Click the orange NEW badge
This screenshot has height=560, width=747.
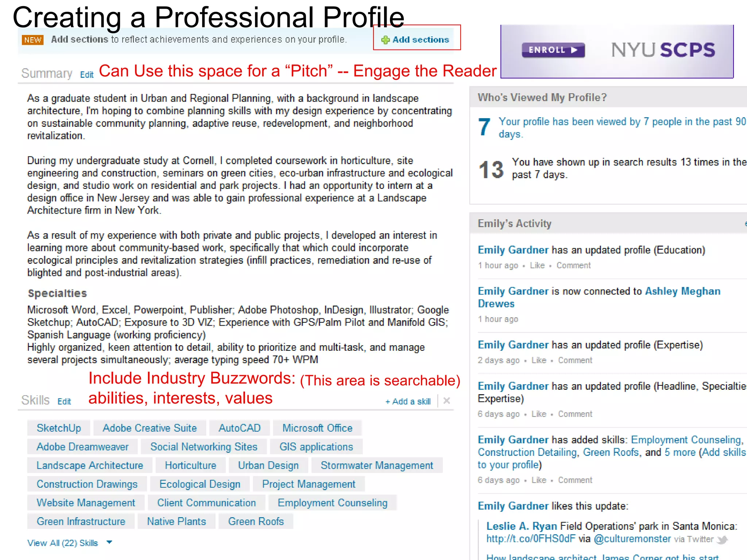click(33, 40)
